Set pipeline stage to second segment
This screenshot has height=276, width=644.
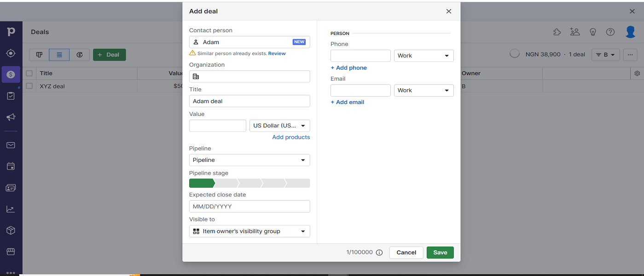click(x=226, y=183)
